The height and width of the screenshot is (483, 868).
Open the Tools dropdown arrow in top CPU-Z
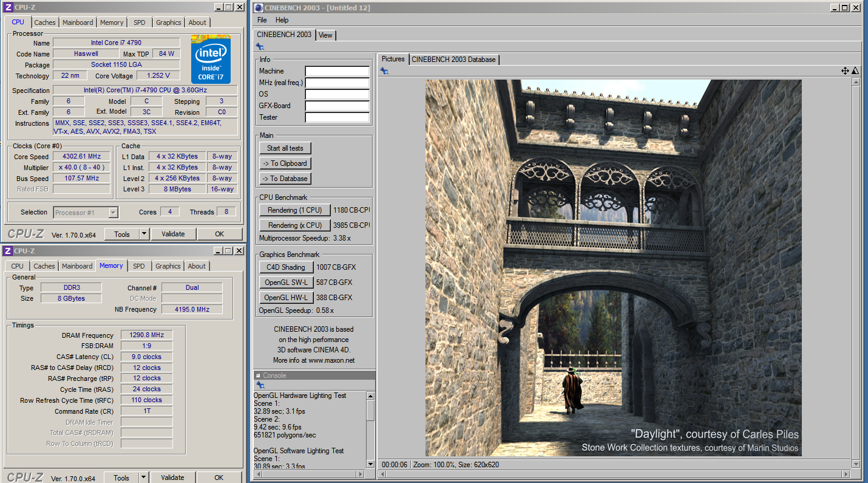(x=144, y=234)
